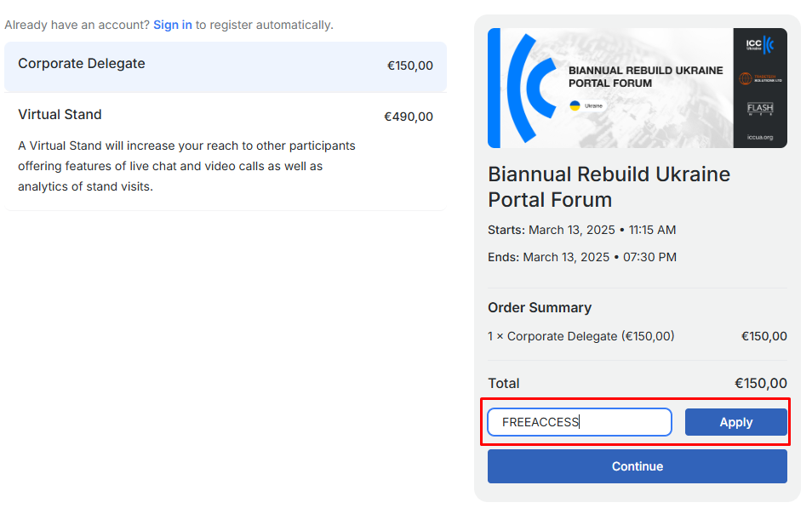The height and width of the screenshot is (508, 812).
Task: Click the iccua.org text in the banner
Action: 760,137
